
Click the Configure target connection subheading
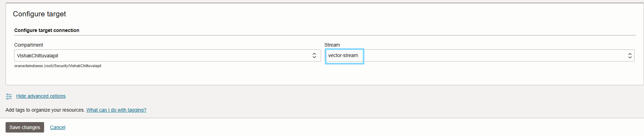pyautogui.click(x=47, y=30)
